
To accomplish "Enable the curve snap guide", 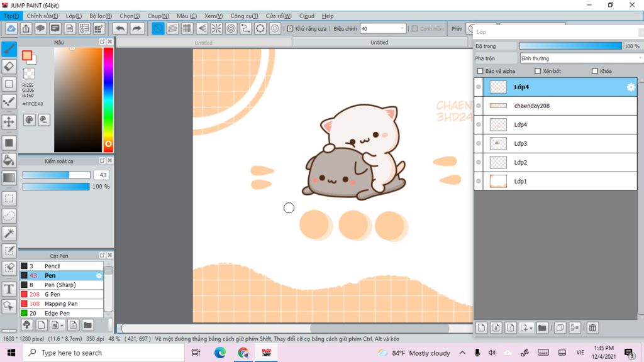I will click(x=246, y=28).
